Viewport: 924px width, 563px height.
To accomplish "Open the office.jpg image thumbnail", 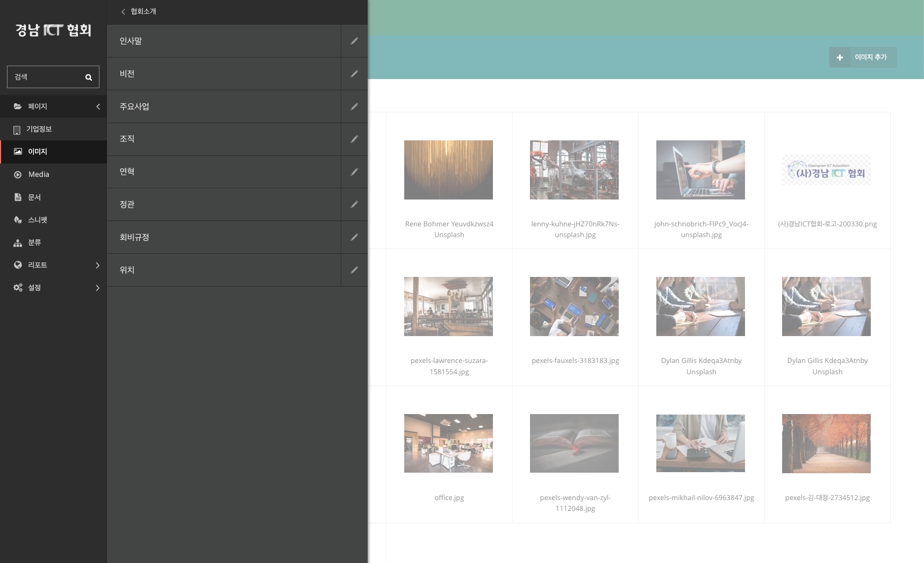I will [448, 444].
